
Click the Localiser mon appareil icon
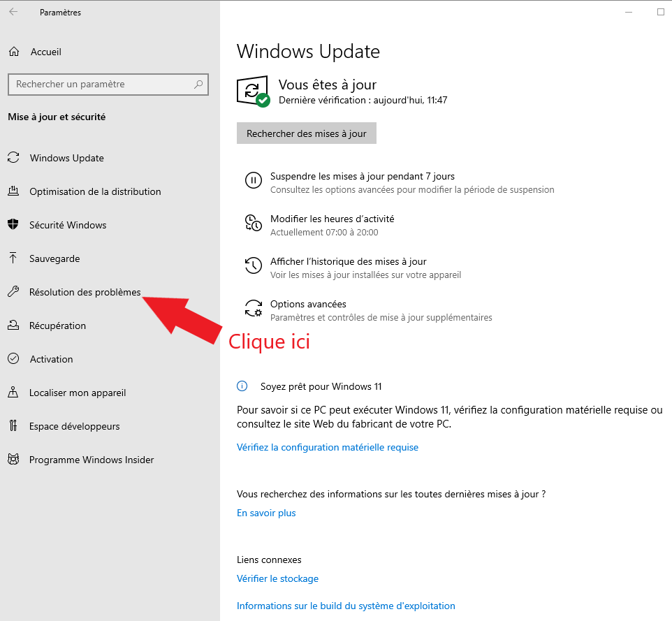coord(13,392)
